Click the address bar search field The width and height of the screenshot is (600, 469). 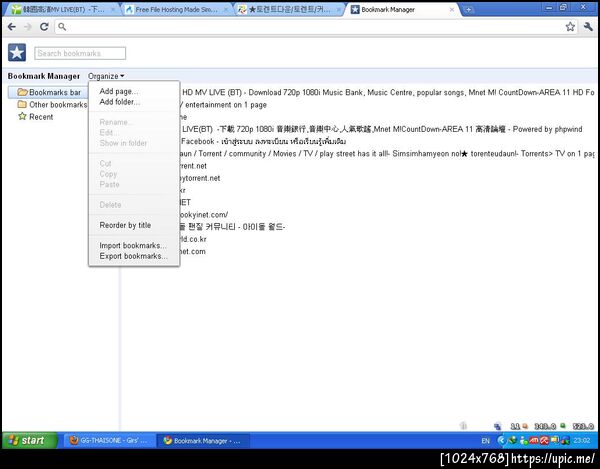point(314,26)
